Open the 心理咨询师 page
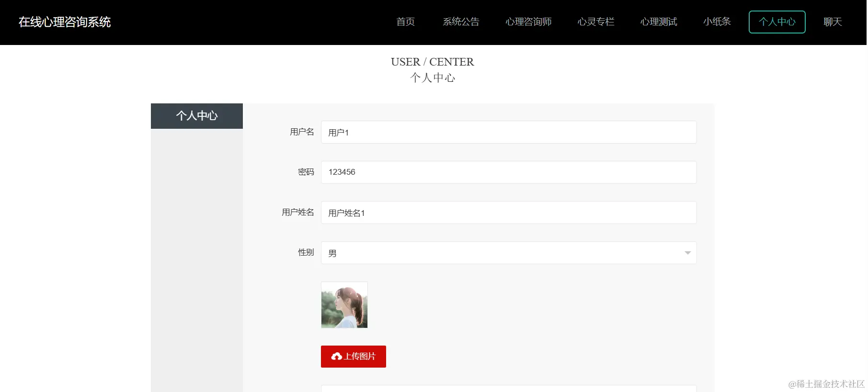 click(528, 22)
